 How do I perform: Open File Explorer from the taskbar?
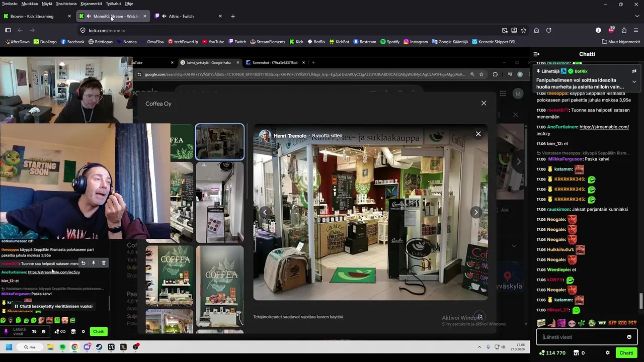click(50, 347)
